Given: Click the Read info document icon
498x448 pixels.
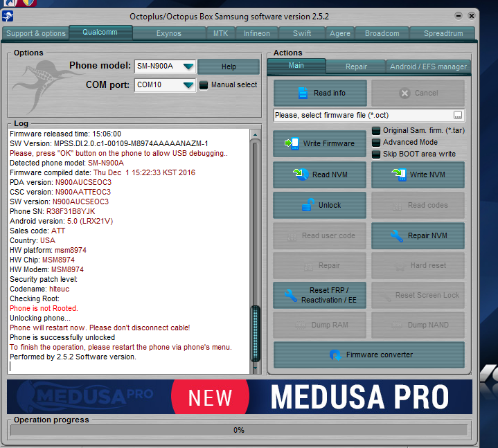Looking at the screenshot, I should [x=303, y=93].
